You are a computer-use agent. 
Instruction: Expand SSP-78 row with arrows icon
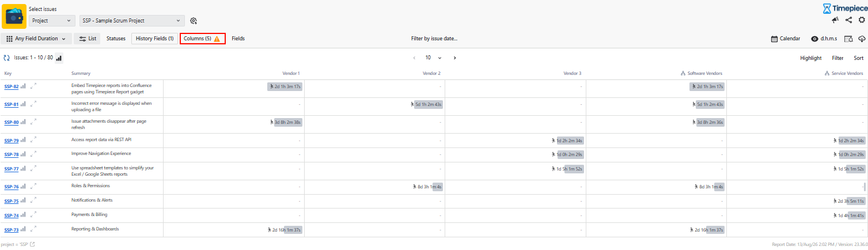tap(33, 154)
